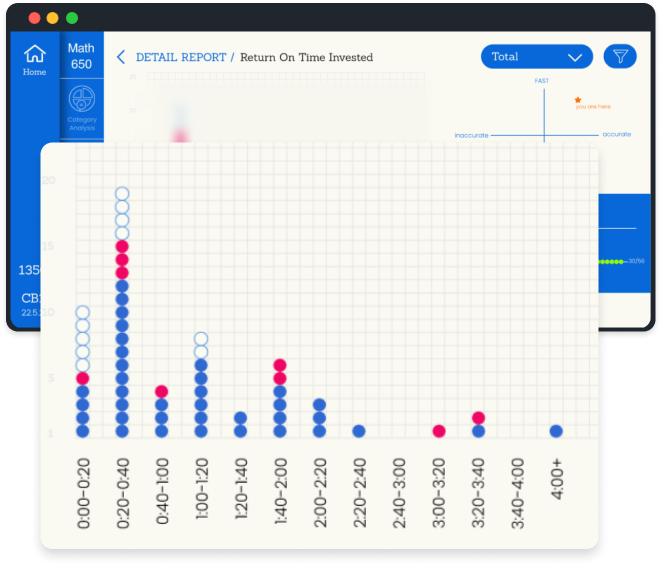Select the top hollow circle in 1:00-1:20 column
Screen dimensions: 662x567
[x=201, y=339]
